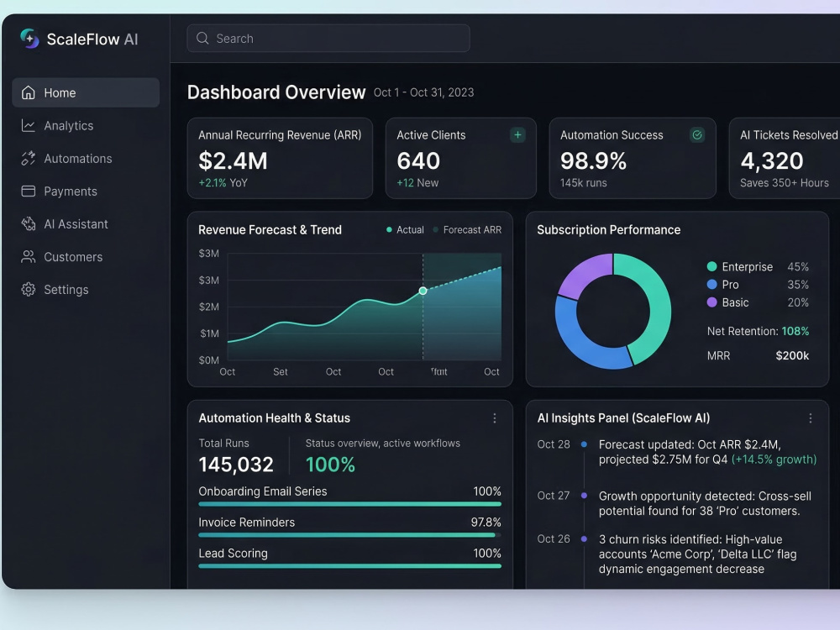The image size is (840, 630).
Task: Click the Customers people icon in sidebar
Action: pyautogui.click(x=29, y=256)
